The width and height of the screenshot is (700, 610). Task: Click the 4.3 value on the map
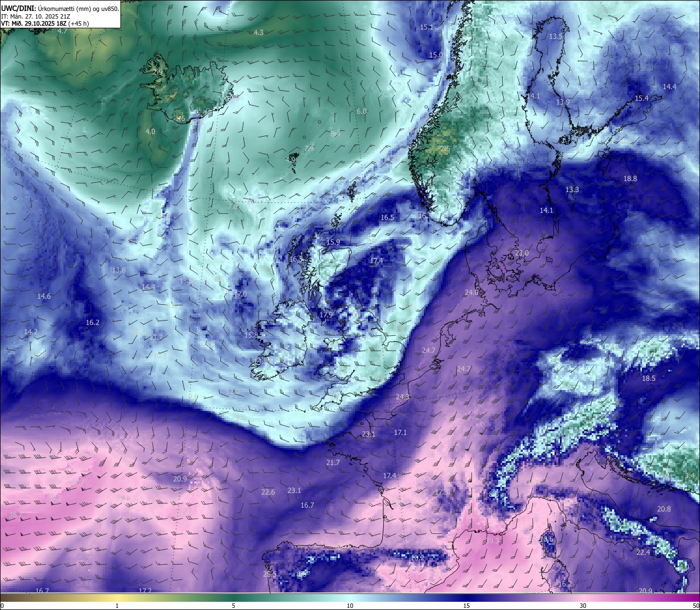pos(259,33)
